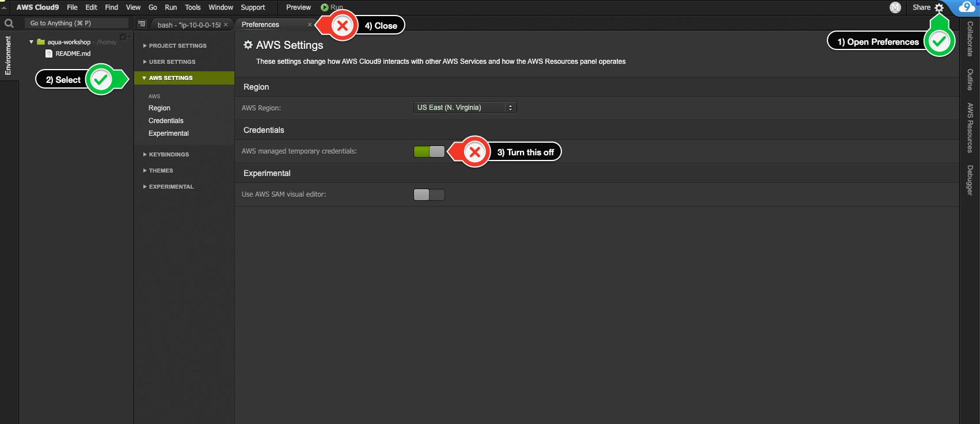Viewport: 980px width, 424px height.
Task: Collapse the aqua-workshop folder tree
Action: (x=31, y=42)
